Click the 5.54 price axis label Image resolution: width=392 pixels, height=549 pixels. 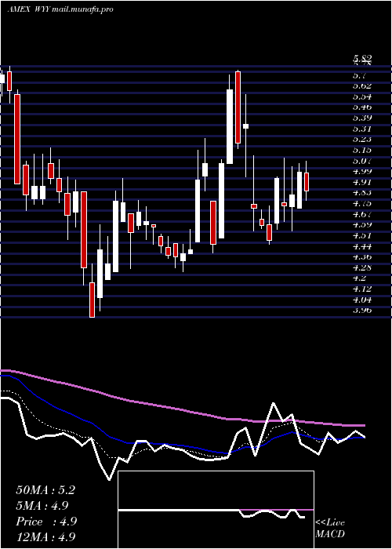(362, 96)
